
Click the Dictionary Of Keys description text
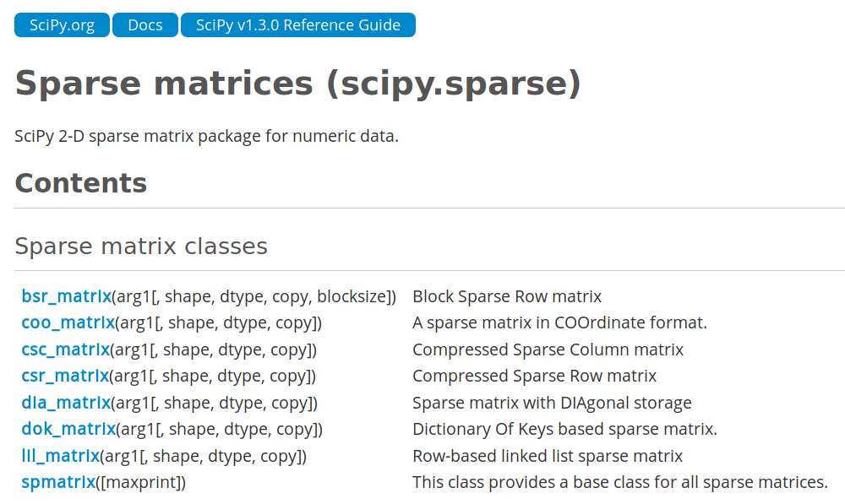564,429
